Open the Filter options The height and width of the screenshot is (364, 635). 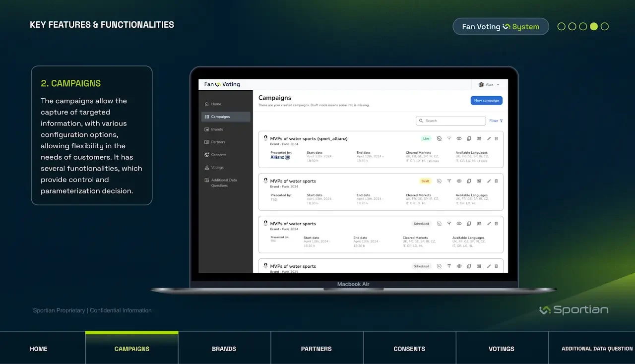(x=496, y=121)
